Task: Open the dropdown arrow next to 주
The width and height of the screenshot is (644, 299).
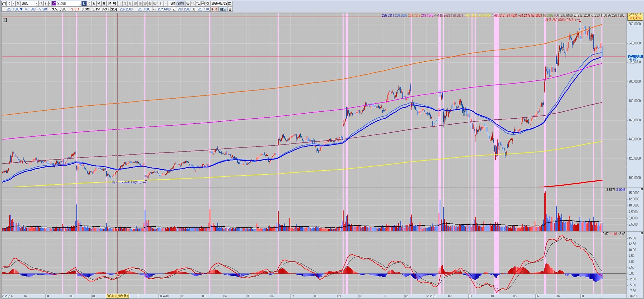Action: (13, 3)
